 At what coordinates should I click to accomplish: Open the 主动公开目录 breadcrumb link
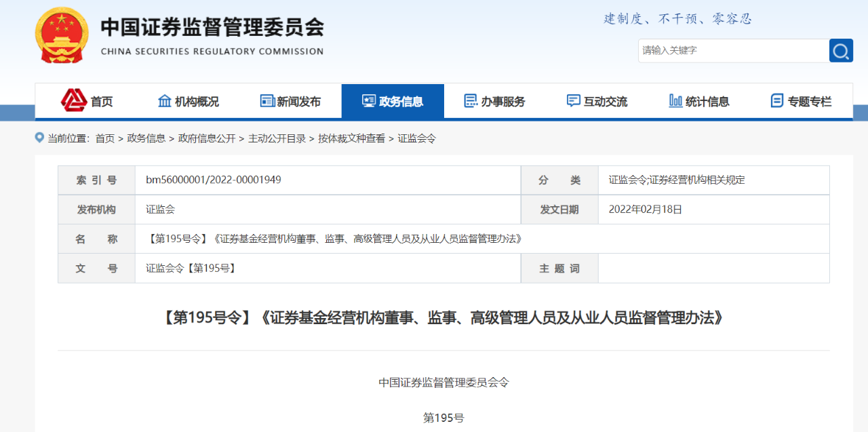click(277, 138)
